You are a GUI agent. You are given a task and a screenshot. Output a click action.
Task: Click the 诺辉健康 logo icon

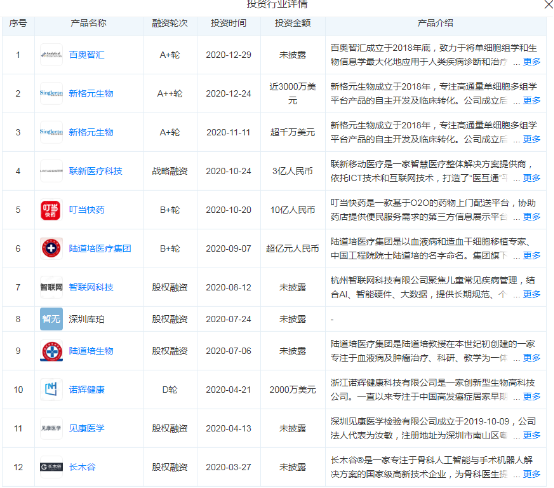[x=51, y=390]
